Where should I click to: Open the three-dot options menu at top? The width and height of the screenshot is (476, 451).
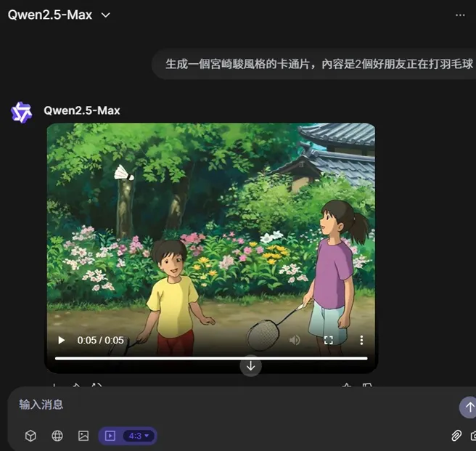[x=460, y=15]
